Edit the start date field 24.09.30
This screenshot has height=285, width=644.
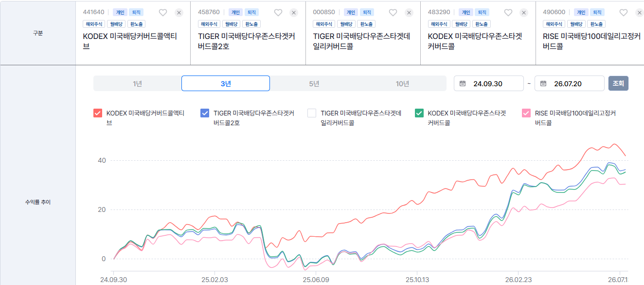[489, 83]
